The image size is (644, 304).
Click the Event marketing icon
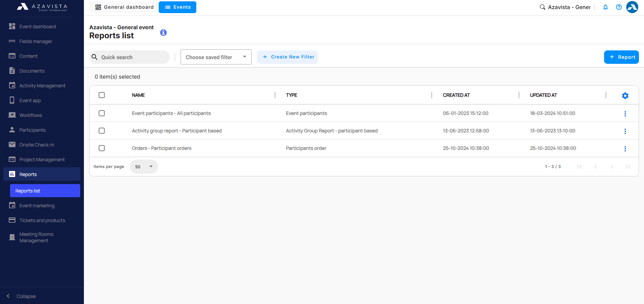pyautogui.click(x=12, y=205)
